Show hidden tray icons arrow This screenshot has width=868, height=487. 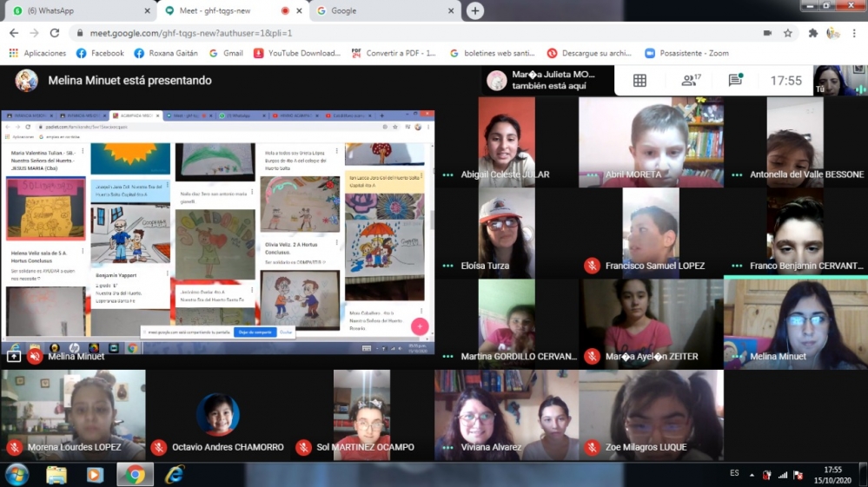pyautogui.click(x=752, y=475)
